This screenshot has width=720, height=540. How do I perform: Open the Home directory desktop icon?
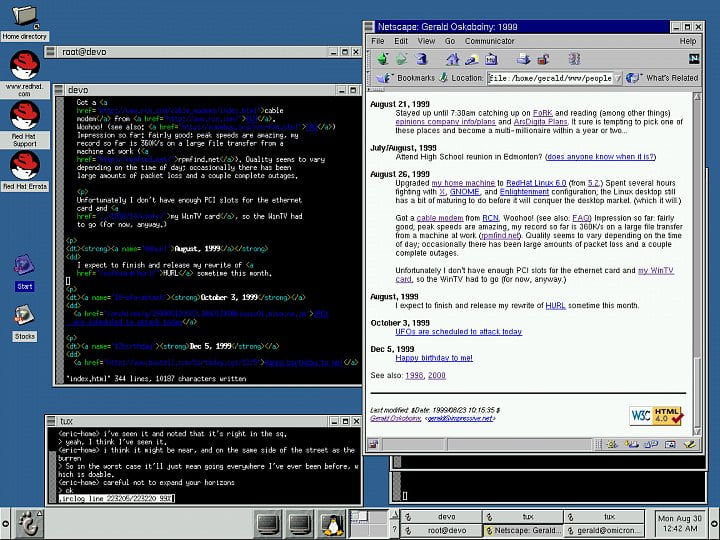pyautogui.click(x=24, y=22)
